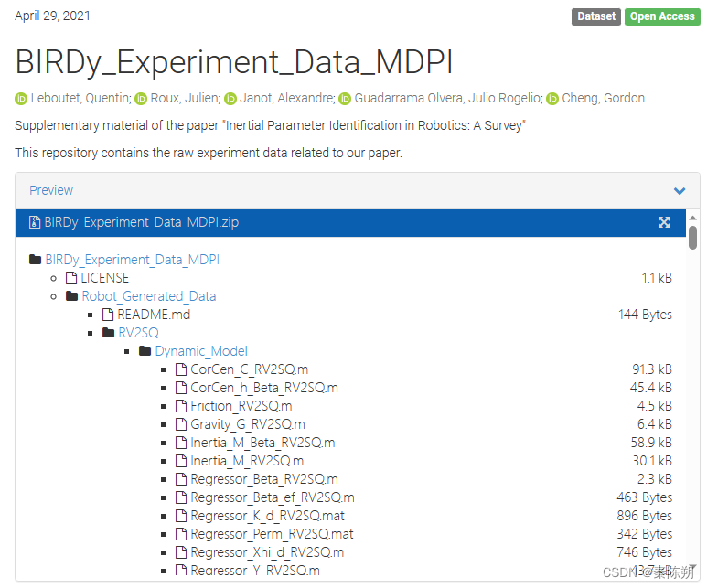The image size is (707, 588).
Task: Click zip archive icon beside BIRDy_Experiment_Data_MDPI.zip
Action: coord(34,222)
